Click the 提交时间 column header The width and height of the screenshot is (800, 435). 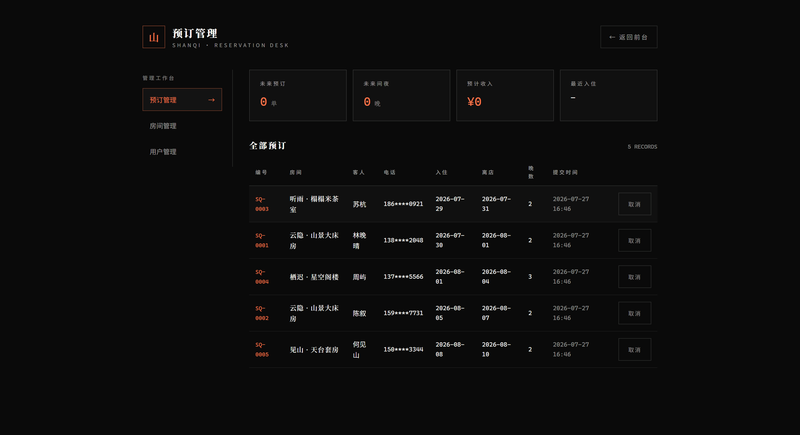click(x=565, y=172)
